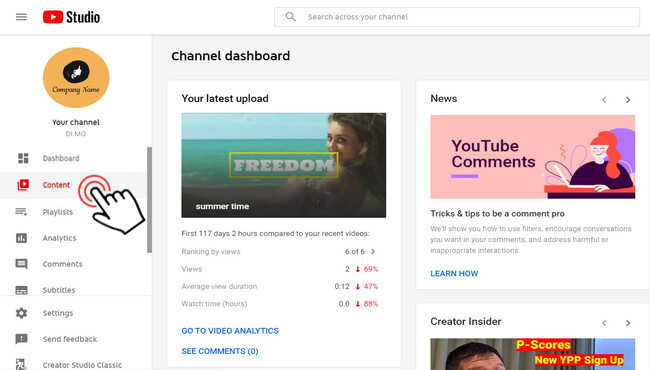Image resolution: width=650 pixels, height=370 pixels.
Task: Click the Comments speech bubble icon
Action: coord(22,264)
